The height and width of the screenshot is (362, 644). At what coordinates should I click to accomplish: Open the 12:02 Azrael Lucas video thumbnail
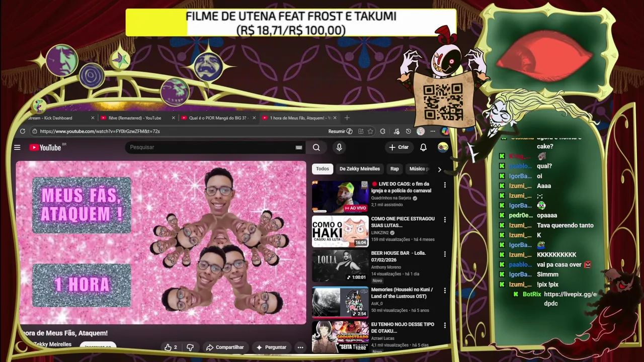point(340,336)
